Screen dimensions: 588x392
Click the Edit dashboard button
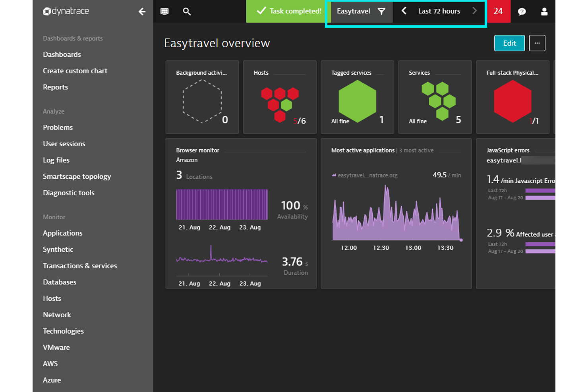[x=509, y=43]
